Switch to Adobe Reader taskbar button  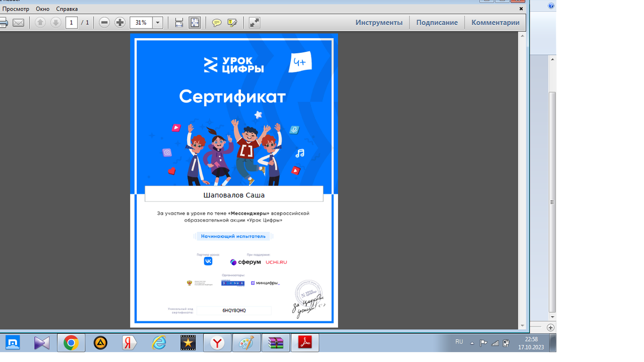pyautogui.click(x=305, y=343)
